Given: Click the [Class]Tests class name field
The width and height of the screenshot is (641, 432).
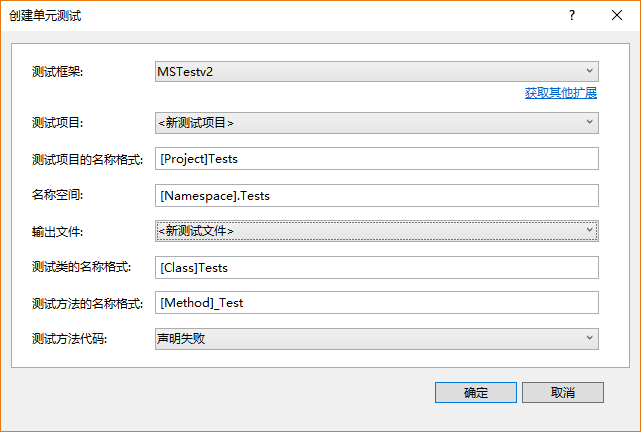Looking at the screenshot, I should [x=376, y=267].
